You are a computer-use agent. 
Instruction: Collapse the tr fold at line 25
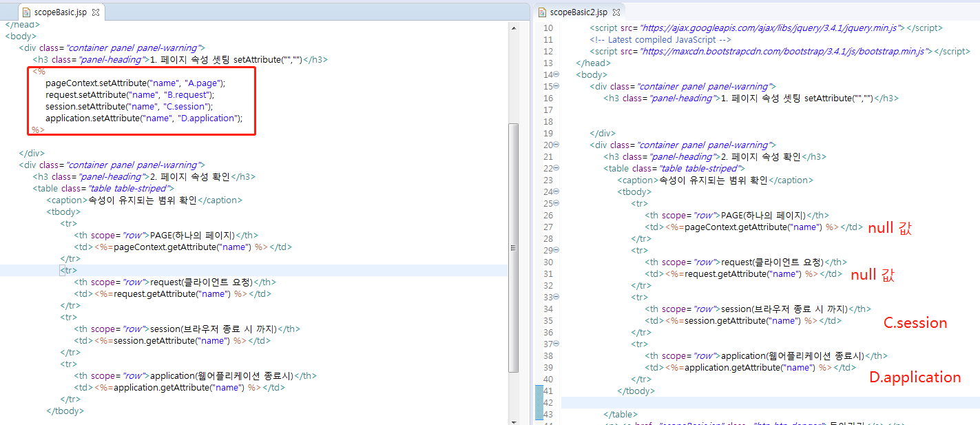coord(556,203)
